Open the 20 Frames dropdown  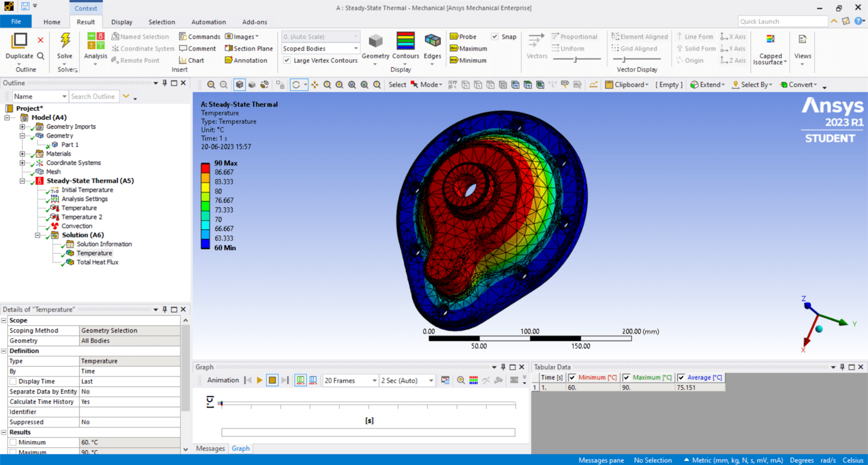tap(350, 380)
